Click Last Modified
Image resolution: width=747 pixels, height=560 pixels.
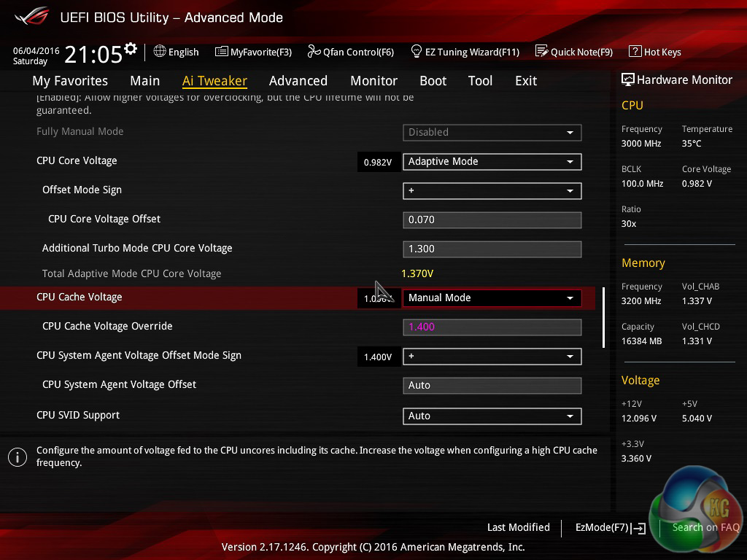[x=519, y=527]
